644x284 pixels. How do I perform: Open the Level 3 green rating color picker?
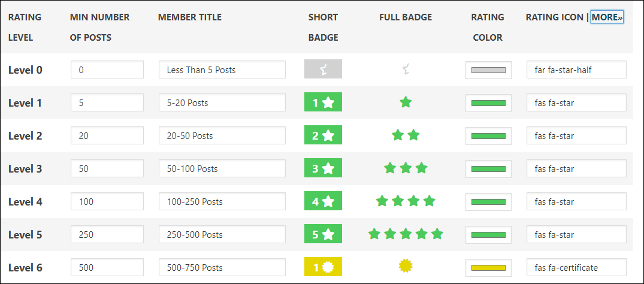488,169
